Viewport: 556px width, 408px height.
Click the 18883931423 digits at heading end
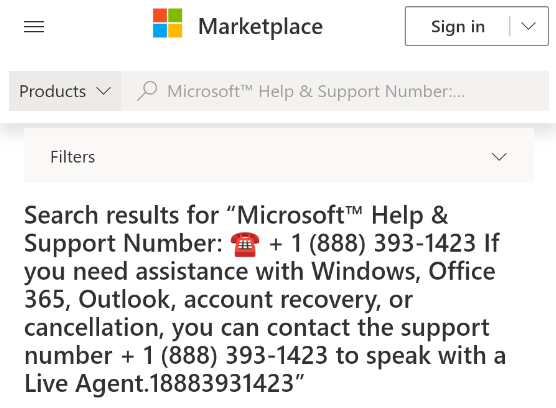coord(222,383)
